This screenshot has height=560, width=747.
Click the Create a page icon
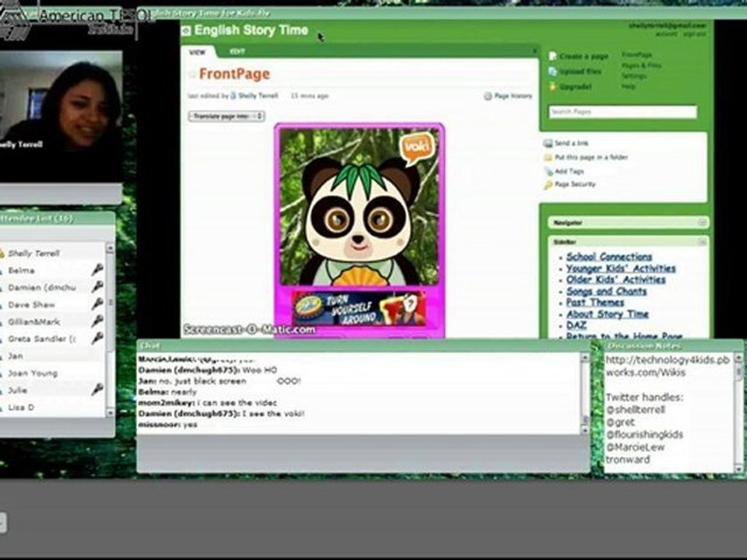pos(552,56)
